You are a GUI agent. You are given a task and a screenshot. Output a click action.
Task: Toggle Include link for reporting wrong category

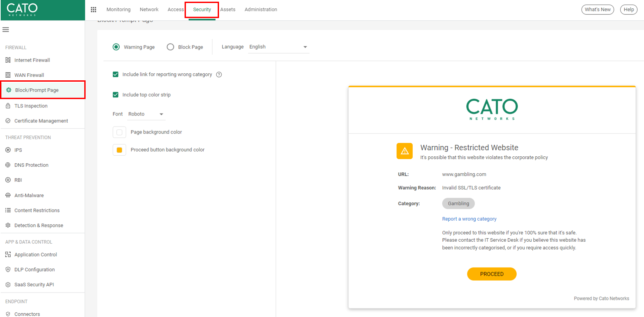(x=116, y=74)
